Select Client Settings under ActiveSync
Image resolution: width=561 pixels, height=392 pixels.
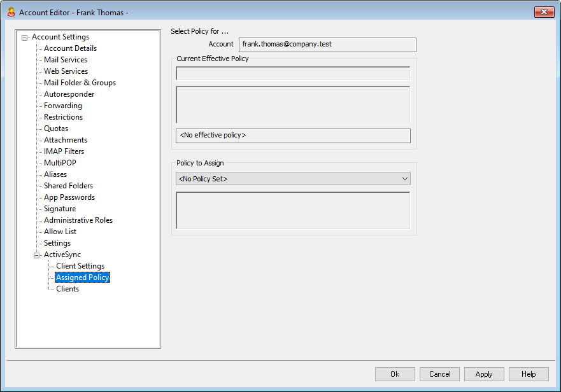pos(80,266)
